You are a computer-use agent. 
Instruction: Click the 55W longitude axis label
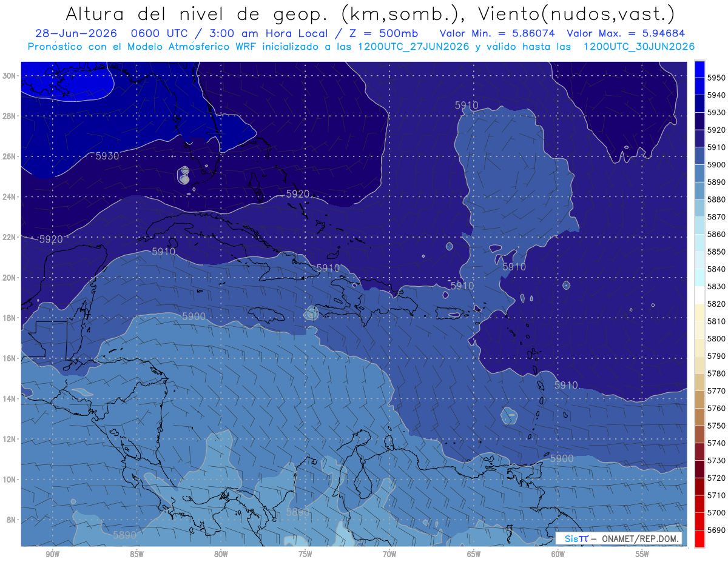tap(642, 554)
